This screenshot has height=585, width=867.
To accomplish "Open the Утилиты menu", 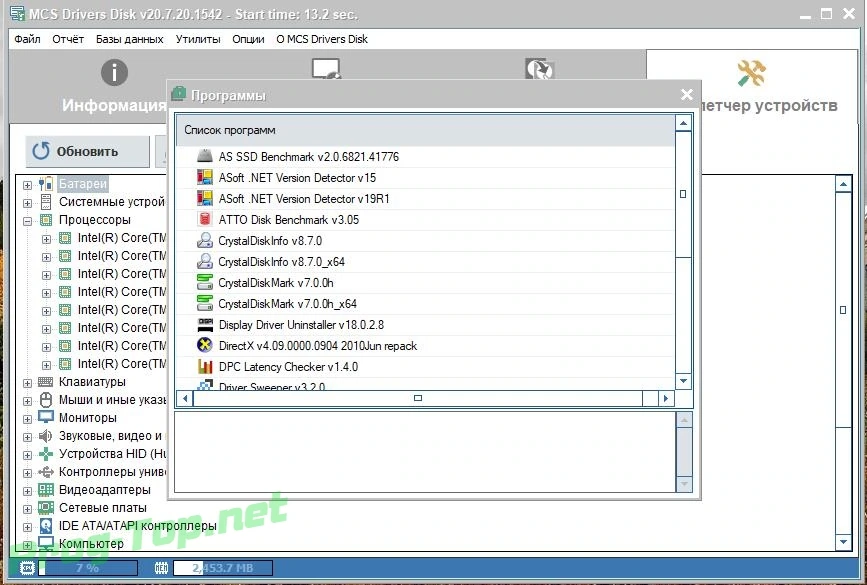I will click(x=198, y=39).
